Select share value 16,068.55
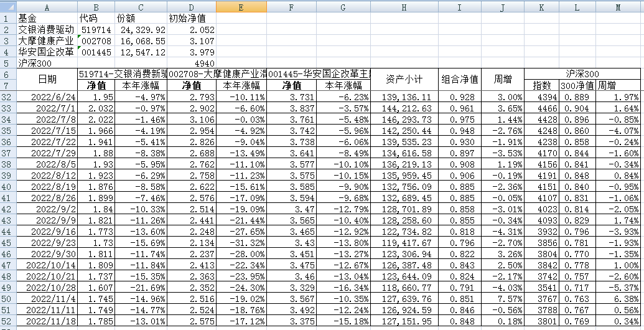This screenshot has height=330, width=644. click(141, 41)
